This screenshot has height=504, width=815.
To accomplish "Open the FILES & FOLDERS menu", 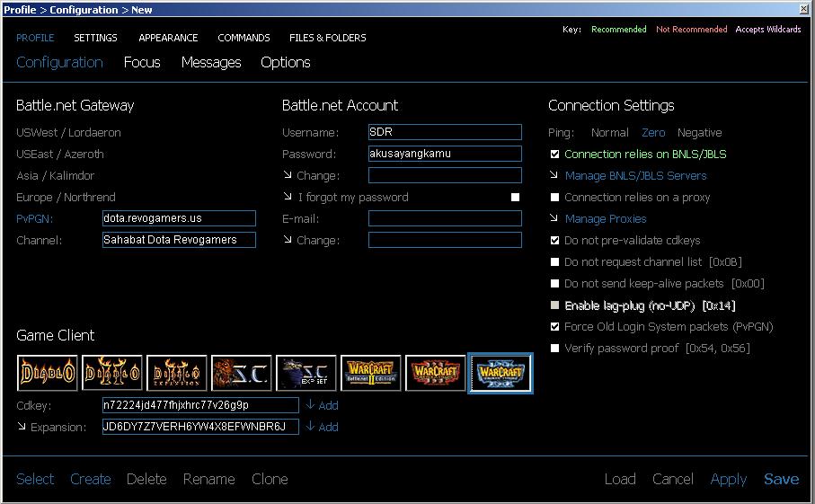I will (328, 38).
